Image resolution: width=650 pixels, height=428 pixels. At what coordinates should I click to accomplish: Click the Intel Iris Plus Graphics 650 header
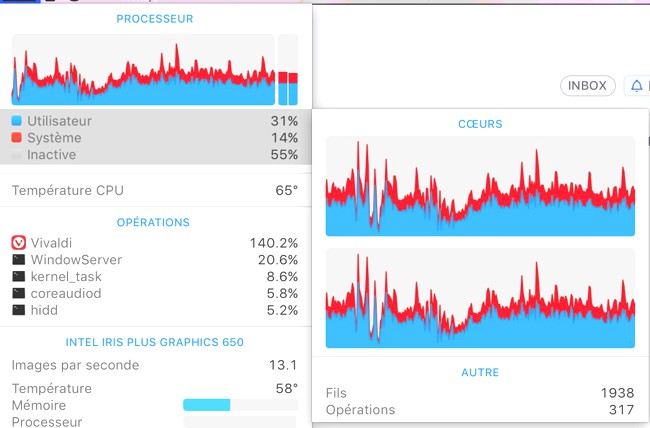pyautogui.click(x=155, y=342)
